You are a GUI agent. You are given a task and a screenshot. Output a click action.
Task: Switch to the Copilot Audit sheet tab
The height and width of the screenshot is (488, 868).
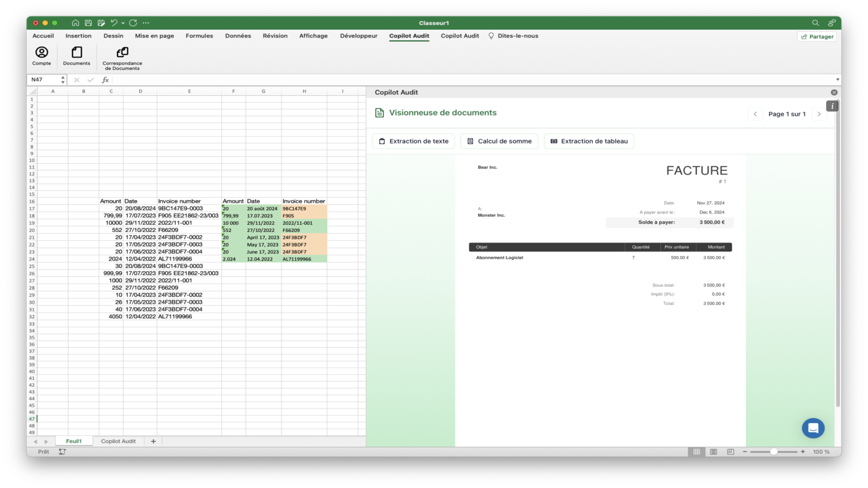tap(118, 441)
